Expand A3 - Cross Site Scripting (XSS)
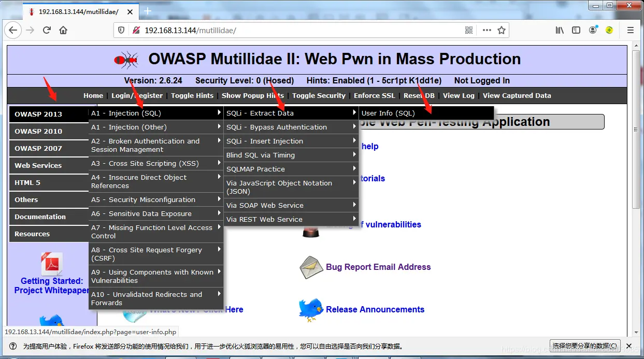The image size is (644, 359). [x=156, y=163]
